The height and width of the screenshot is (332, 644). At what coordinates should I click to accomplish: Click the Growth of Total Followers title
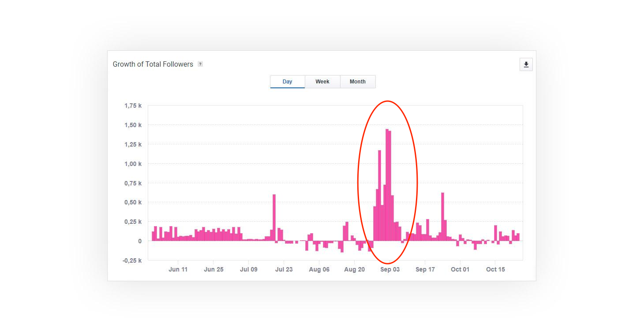point(153,64)
